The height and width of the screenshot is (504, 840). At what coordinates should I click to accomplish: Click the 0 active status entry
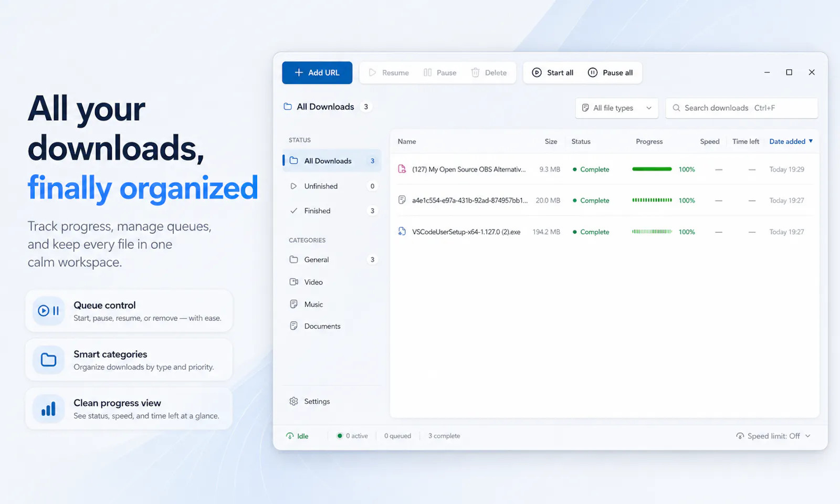coord(352,436)
